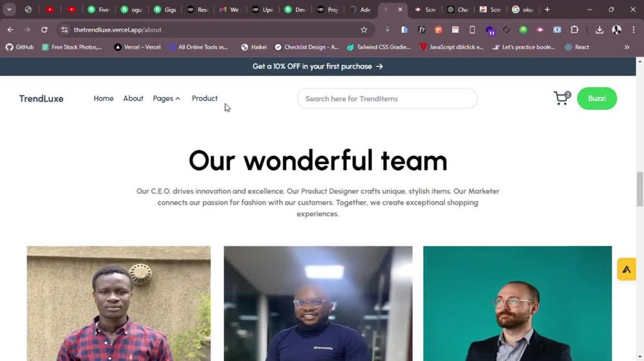The height and width of the screenshot is (361, 644).
Task: Close the current active tab
Action: tap(400, 10)
